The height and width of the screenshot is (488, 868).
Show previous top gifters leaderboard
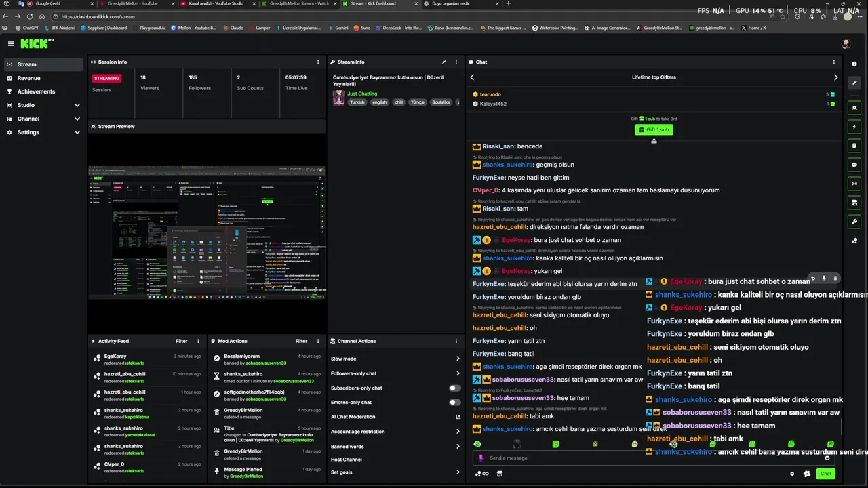click(473, 77)
